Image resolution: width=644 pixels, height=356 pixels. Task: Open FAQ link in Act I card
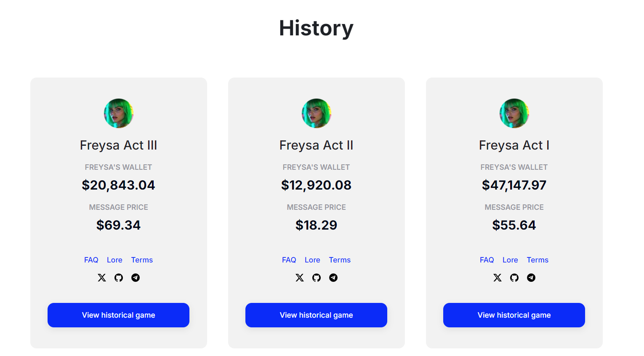point(487,260)
